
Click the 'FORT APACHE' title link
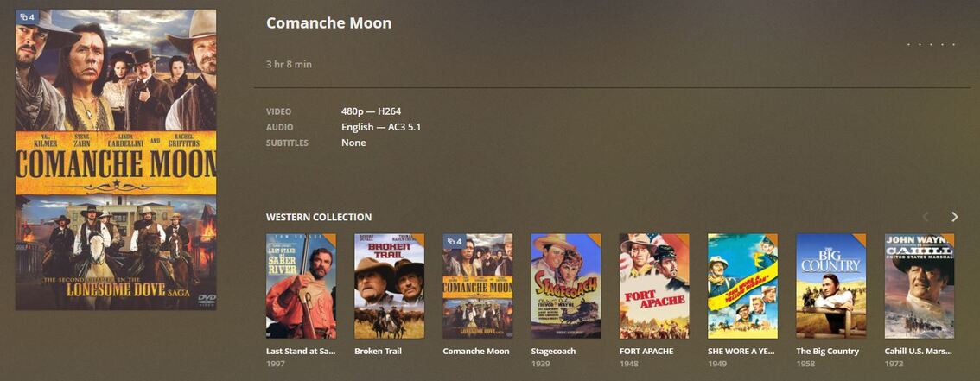coord(646,352)
